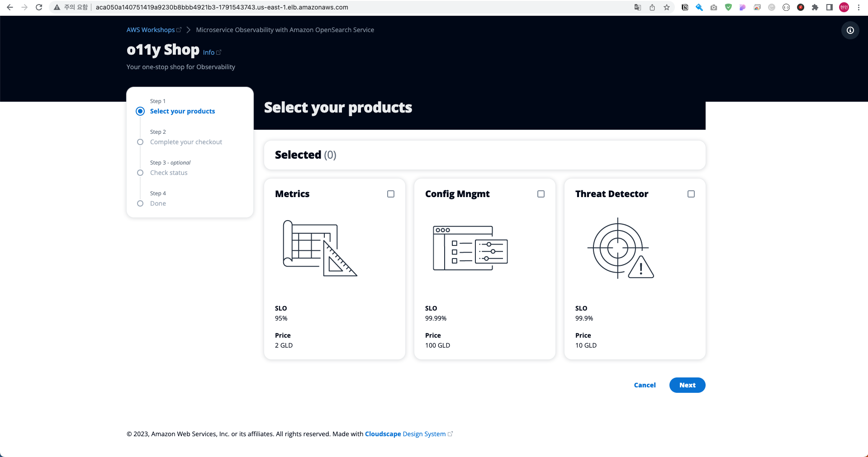This screenshot has height=457, width=868.
Task: Click the stacked windows rainbow extension icon
Action: (x=757, y=7)
